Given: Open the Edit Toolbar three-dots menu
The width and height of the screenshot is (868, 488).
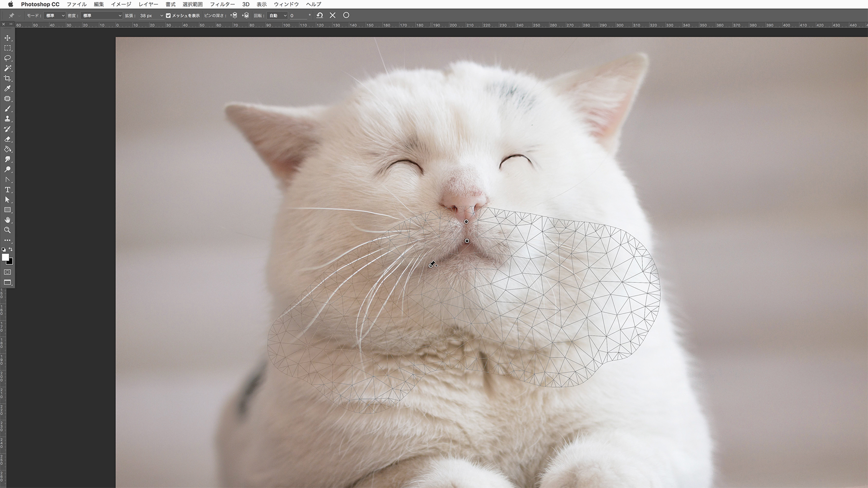Looking at the screenshot, I should (x=7, y=240).
